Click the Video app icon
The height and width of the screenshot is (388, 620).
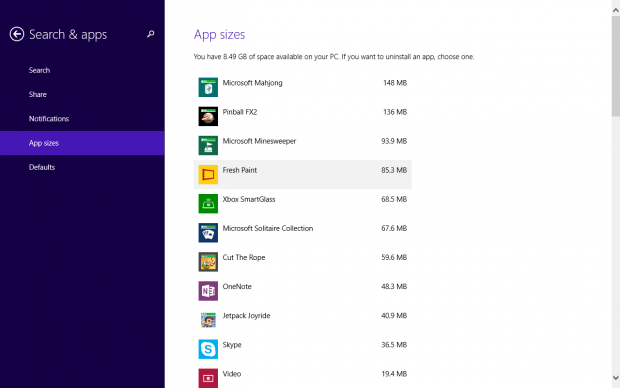click(x=208, y=378)
